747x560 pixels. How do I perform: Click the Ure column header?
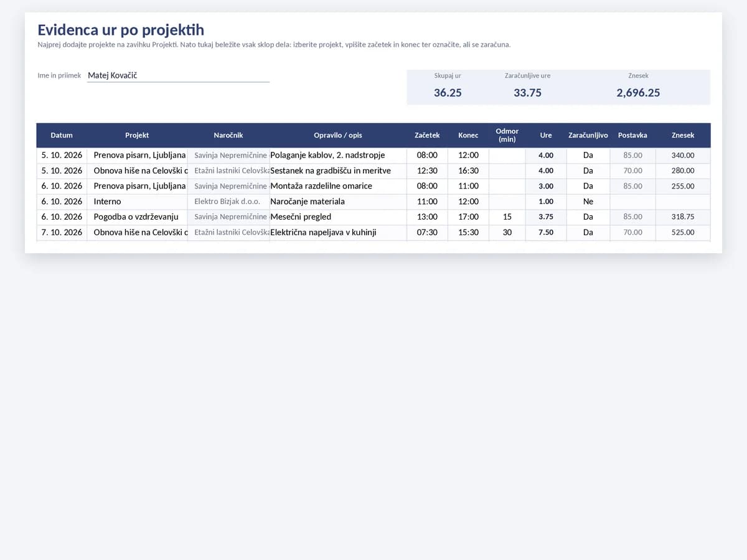[x=546, y=135]
